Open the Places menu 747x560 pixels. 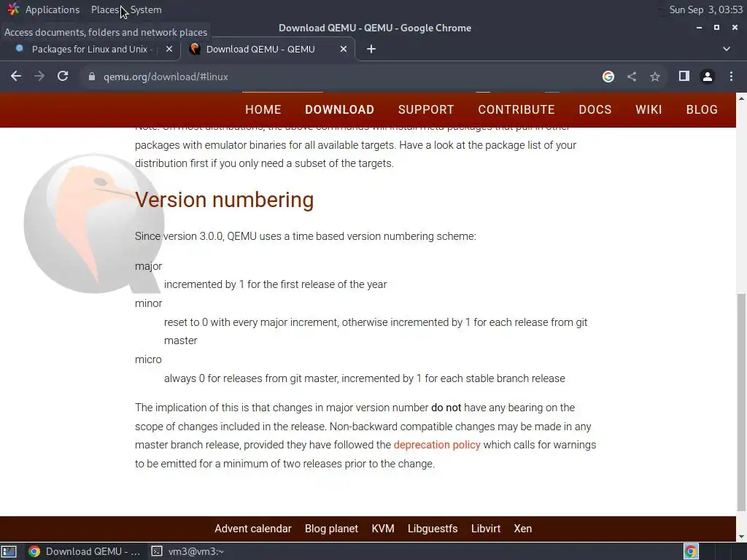point(105,9)
